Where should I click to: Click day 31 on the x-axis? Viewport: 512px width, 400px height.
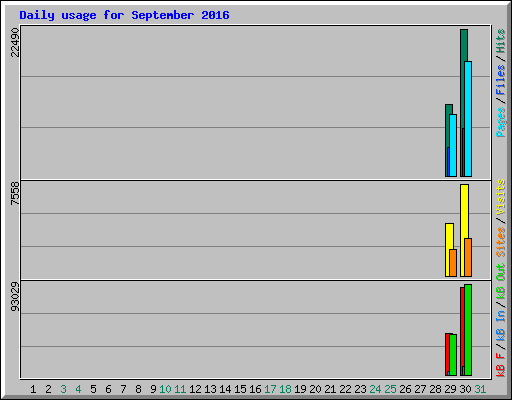[480, 389]
